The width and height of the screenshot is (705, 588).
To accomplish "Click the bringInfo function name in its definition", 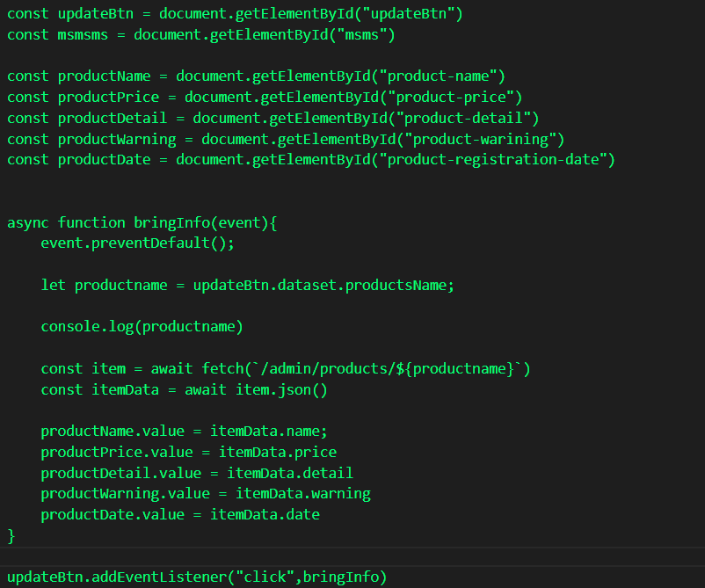I will click(171, 222).
